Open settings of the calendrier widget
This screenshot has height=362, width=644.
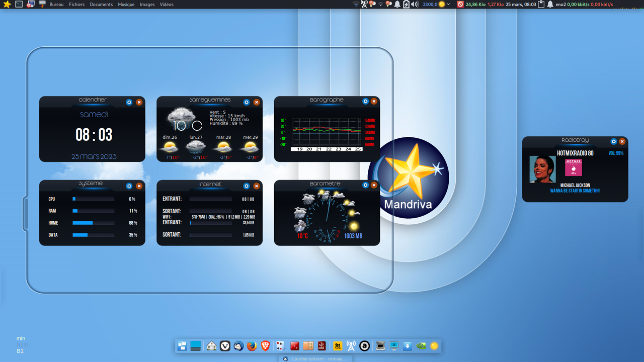coord(129,102)
